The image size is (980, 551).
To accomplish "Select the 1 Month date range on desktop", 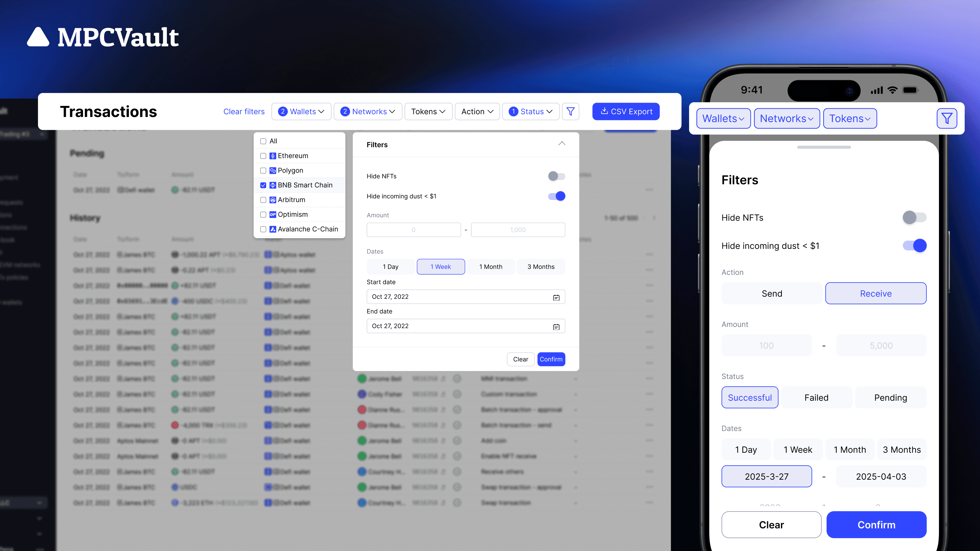I will [x=491, y=267].
